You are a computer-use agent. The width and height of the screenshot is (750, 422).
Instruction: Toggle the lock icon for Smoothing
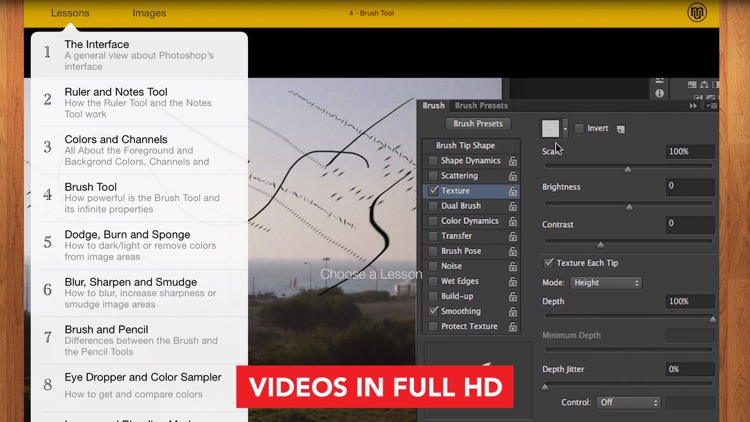tap(513, 311)
